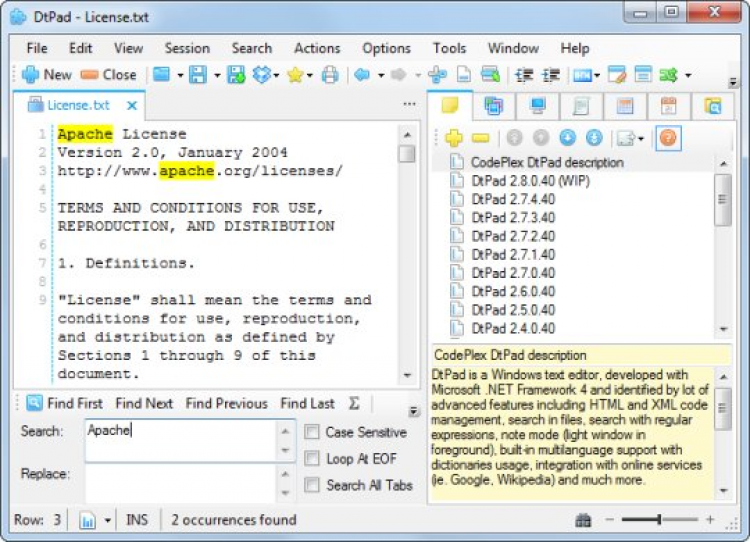Screen dimensions: 750x542
Task: Open status bar chart icon dropdown arrow
Action: click(x=108, y=520)
